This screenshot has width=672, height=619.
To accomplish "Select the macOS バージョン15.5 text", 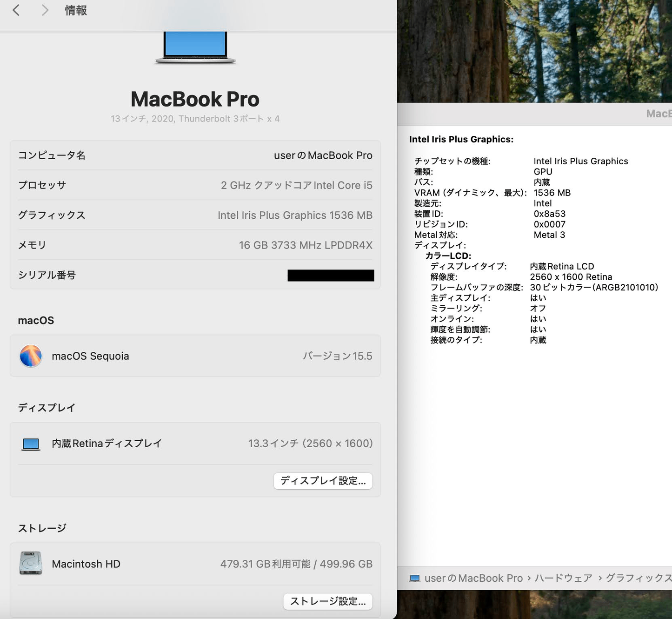I will click(338, 356).
